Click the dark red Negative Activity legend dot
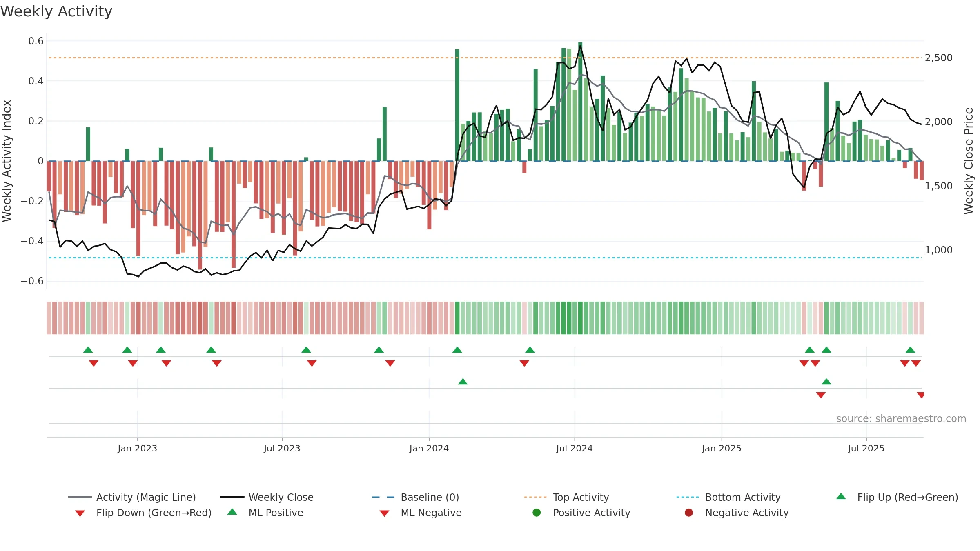Image resolution: width=980 pixels, height=551 pixels. [x=689, y=513]
